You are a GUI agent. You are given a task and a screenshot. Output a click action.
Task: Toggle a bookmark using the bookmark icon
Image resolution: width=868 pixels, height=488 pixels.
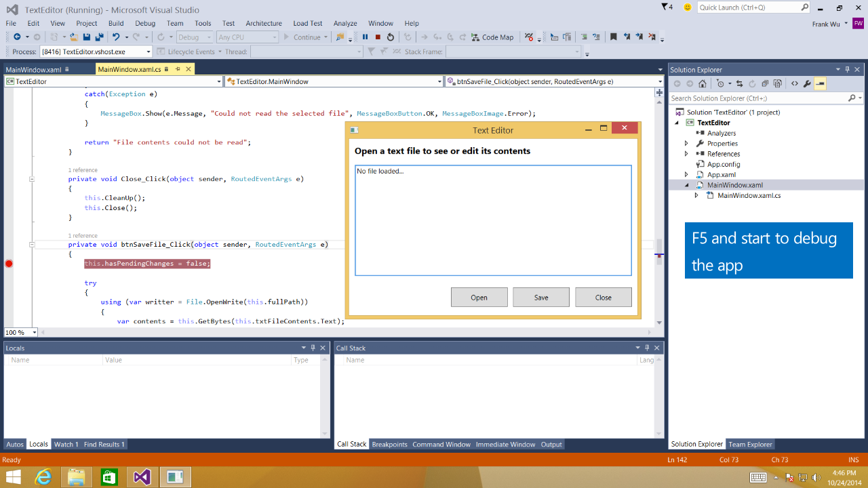point(613,37)
